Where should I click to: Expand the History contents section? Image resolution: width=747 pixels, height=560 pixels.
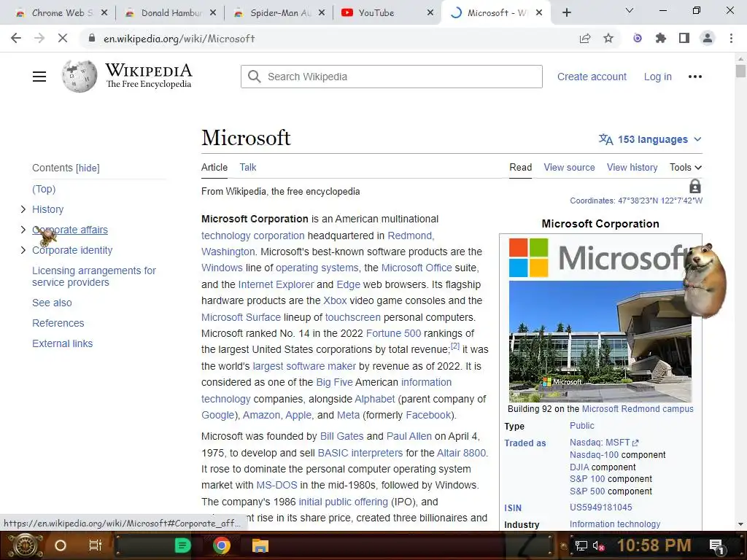tap(23, 209)
